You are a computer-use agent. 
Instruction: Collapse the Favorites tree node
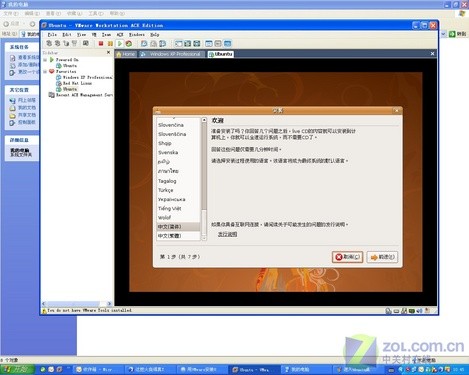pyautogui.click(x=45, y=71)
